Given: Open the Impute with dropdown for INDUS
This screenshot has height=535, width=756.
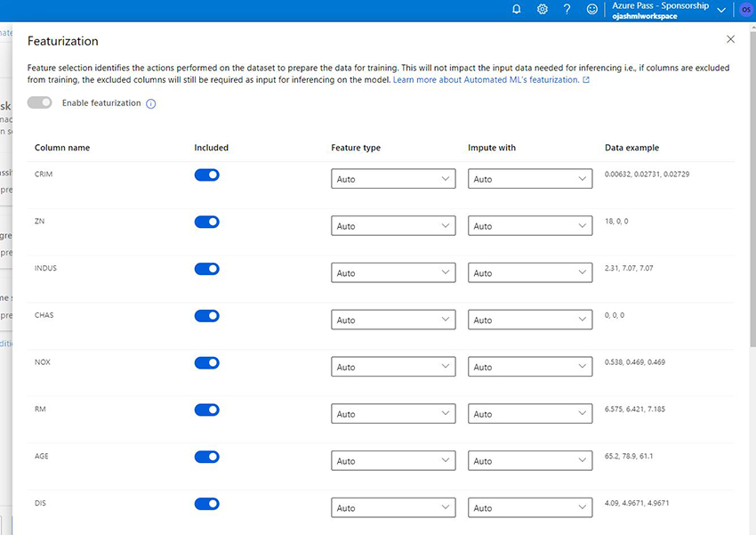Looking at the screenshot, I should coord(530,273).
